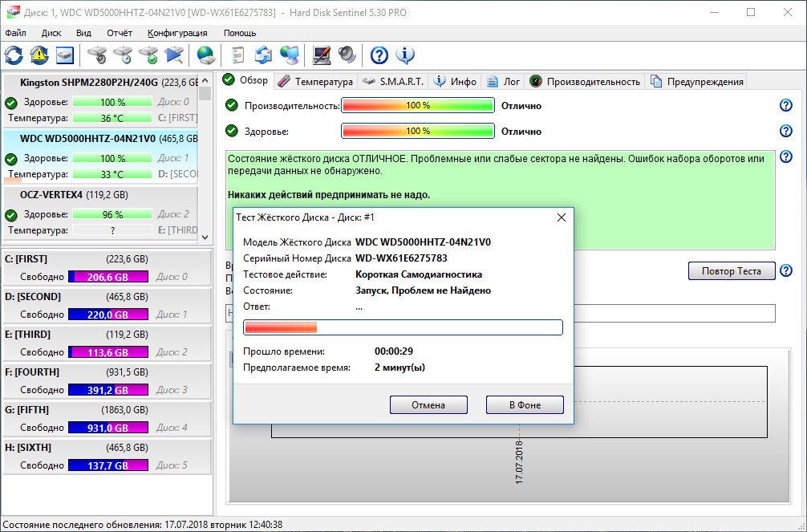Open the Вид menu
Screen dimensions: 807x532
[x=83, y=33]
